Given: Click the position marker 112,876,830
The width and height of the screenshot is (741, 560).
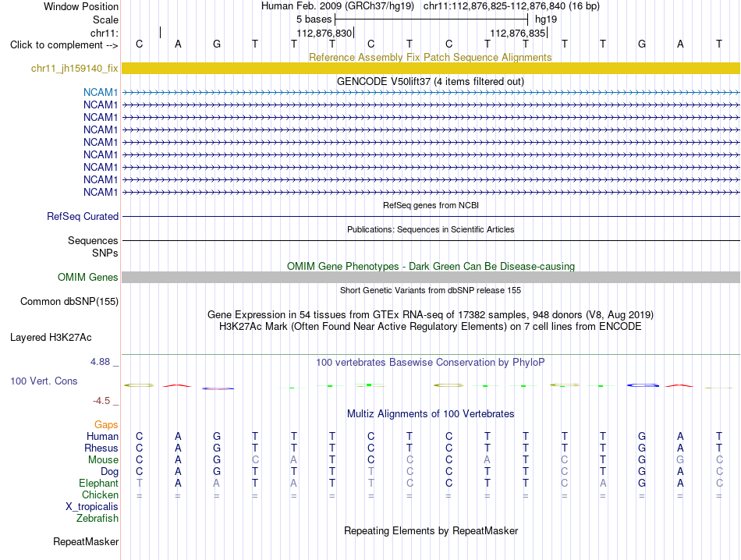Looking at the screenshot, I should tap(324, 33).
